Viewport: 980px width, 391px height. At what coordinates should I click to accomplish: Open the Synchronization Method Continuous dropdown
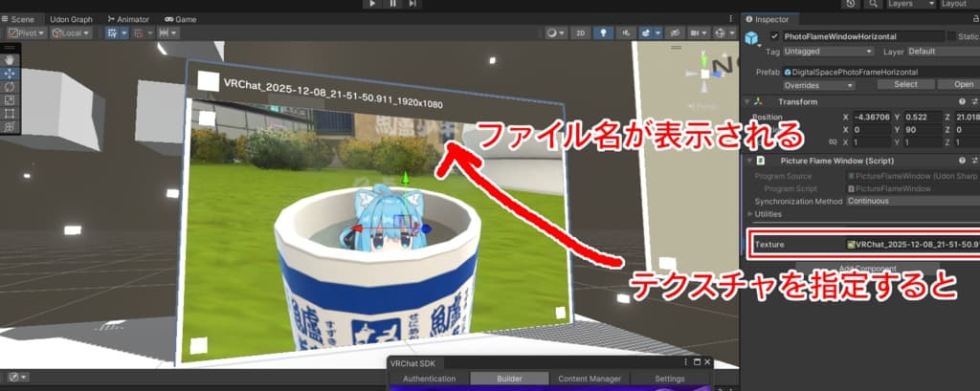(x=913, y=201)
